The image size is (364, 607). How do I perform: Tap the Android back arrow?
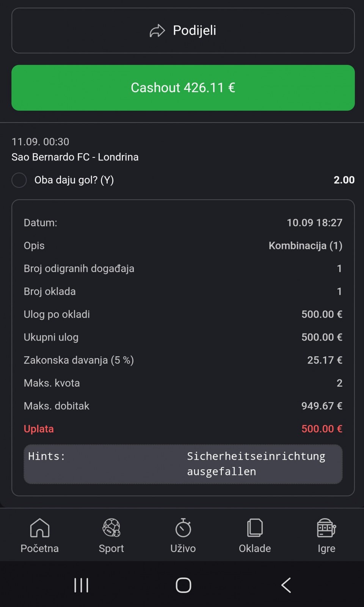[286, 585]
